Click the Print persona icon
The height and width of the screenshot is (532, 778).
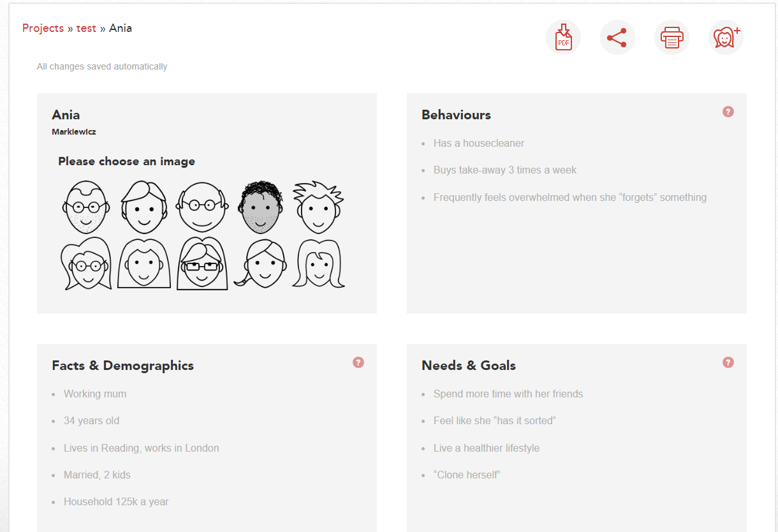(x=672, y=38)
